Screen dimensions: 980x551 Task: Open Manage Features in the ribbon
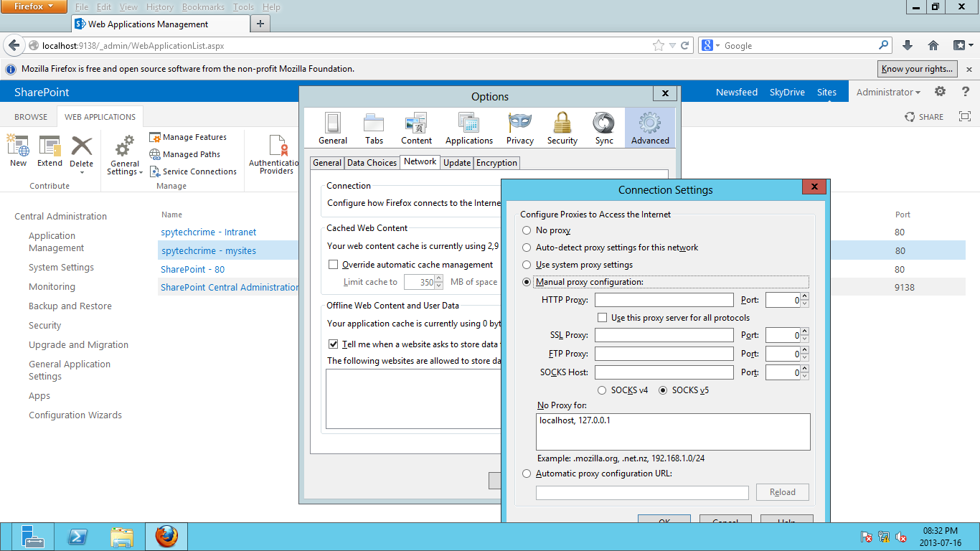pos(188,137)
